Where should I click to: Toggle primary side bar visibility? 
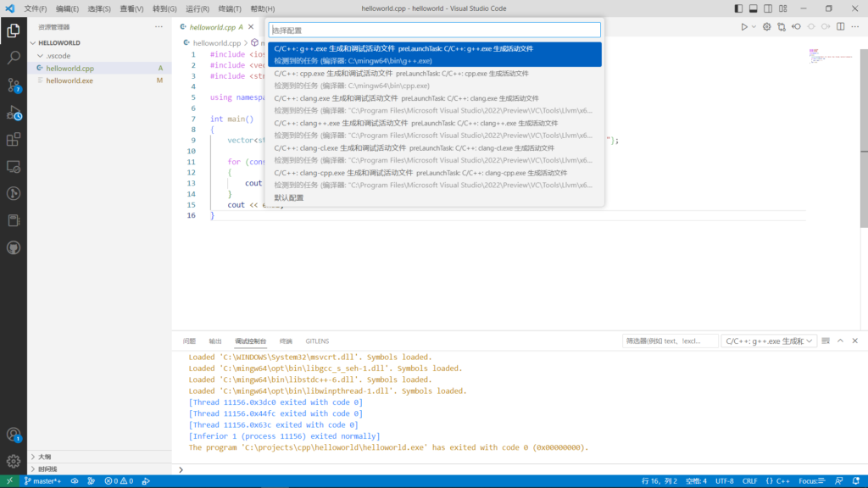coord(737,8)
